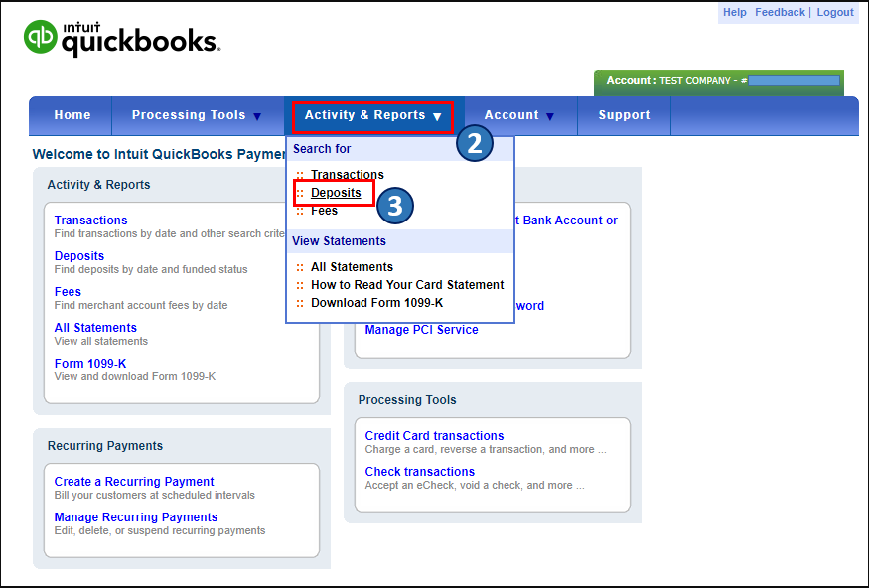Click the 'Search for' menu header
Screen dimensions: 869x588
click(x=322, y=149)
